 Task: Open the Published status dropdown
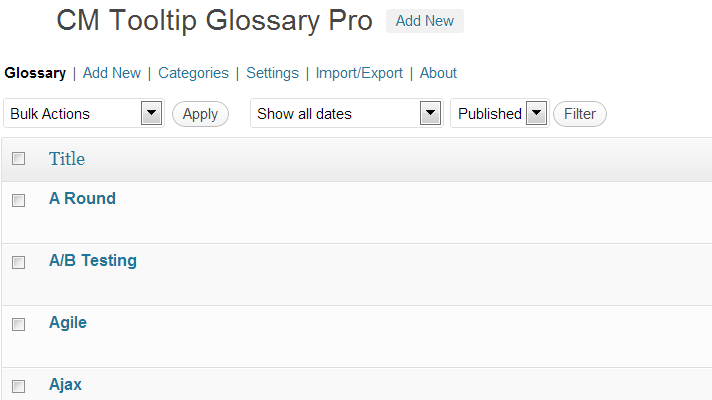(499, 114)
